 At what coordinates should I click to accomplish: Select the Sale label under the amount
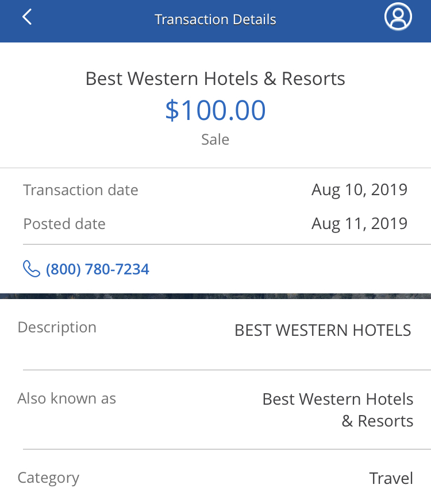click(215, 139)
